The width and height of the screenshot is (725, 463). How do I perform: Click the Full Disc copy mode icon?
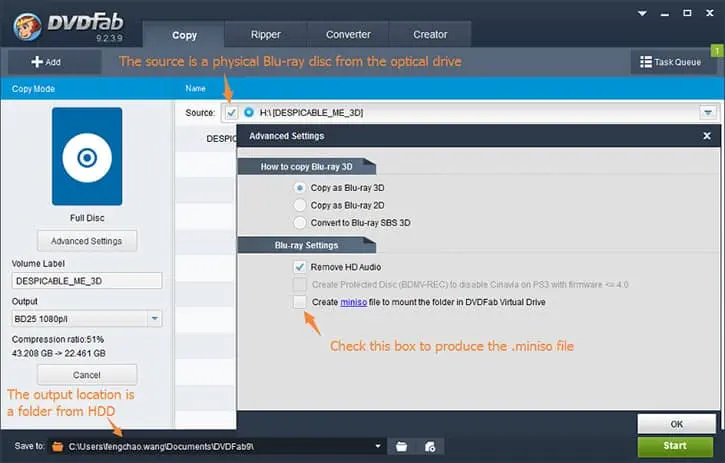86,156
